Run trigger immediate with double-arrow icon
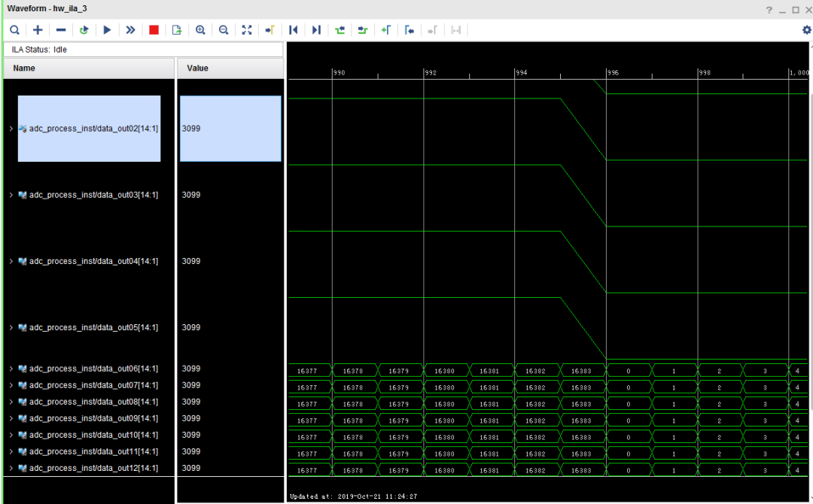Viewport: 813px width, 504px height. 130,30
